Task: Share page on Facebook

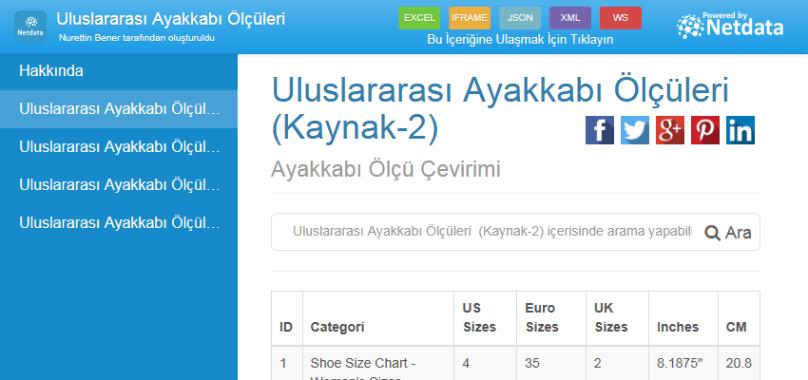Action: point(599,130)
